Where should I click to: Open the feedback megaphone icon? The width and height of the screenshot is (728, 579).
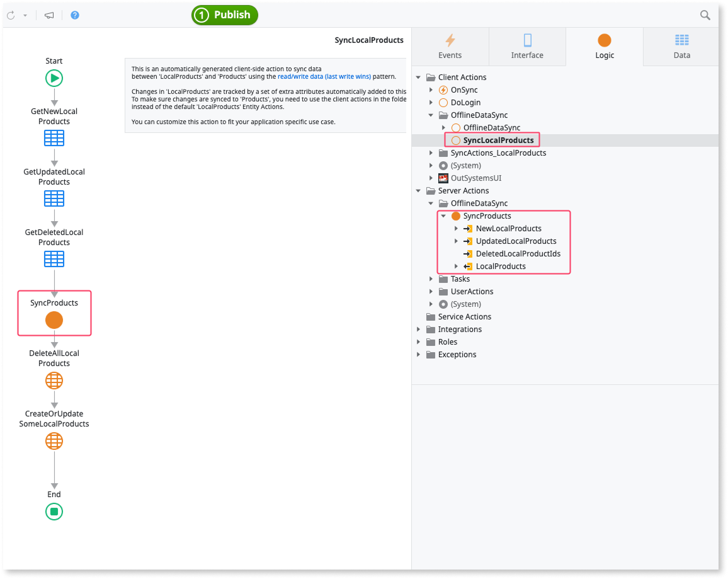[48, 14]
